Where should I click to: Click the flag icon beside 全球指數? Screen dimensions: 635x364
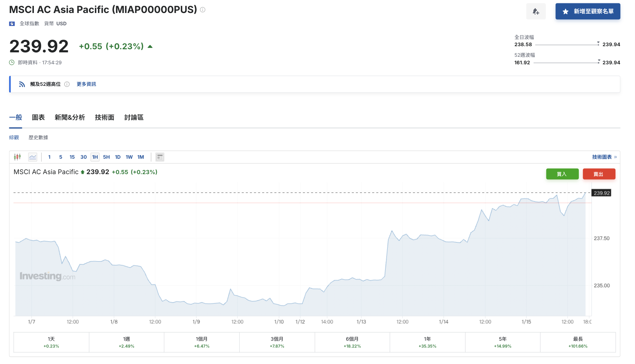12,24
